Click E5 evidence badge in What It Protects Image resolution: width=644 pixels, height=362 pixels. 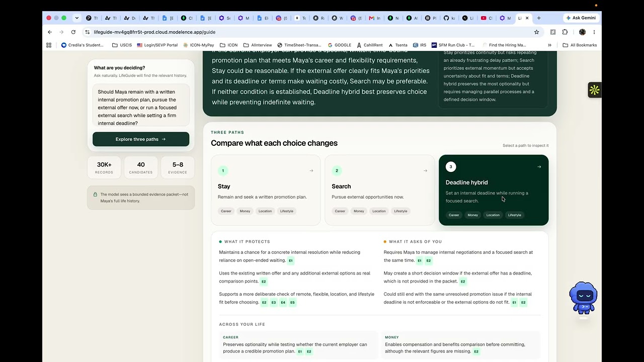(x=292, y=303)
